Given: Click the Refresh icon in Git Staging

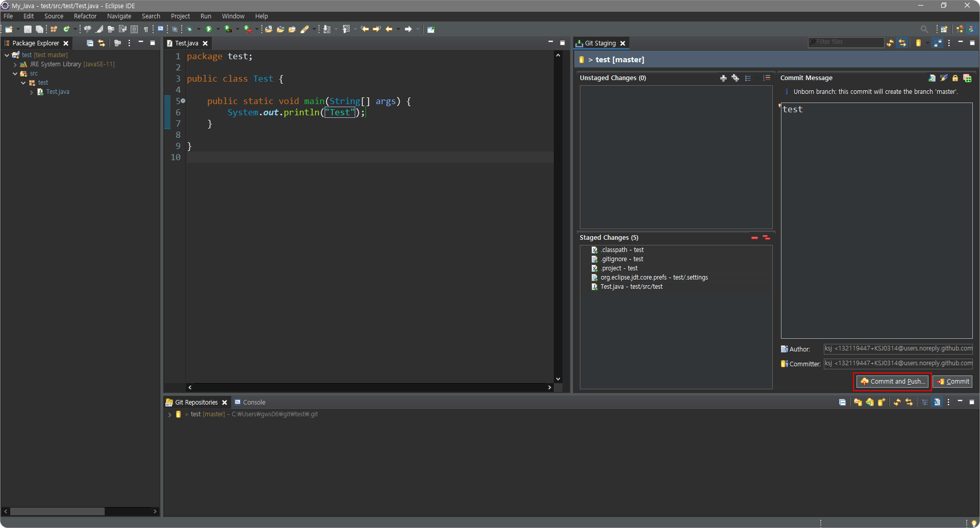Looking at the screenshot, I should 890,43.
